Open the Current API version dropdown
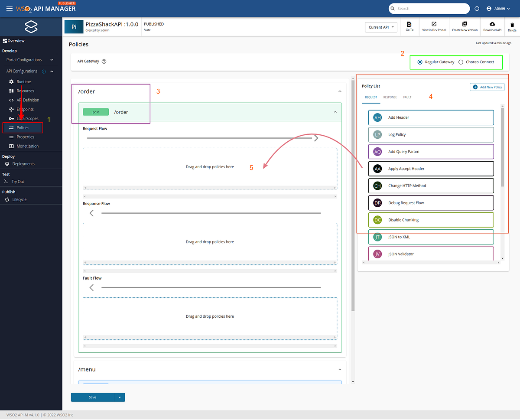This screenshot has height=420, width=520. point(381,27)
